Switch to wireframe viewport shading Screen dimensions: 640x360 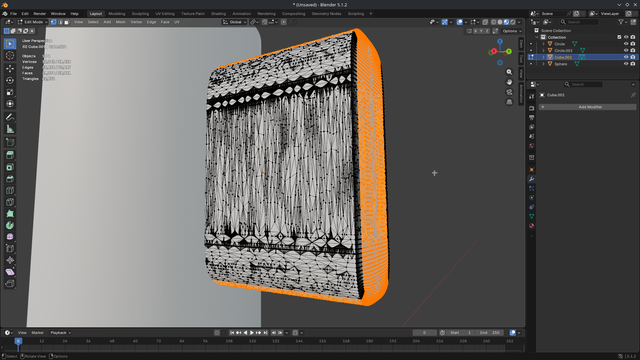click(x=493, y=22)
